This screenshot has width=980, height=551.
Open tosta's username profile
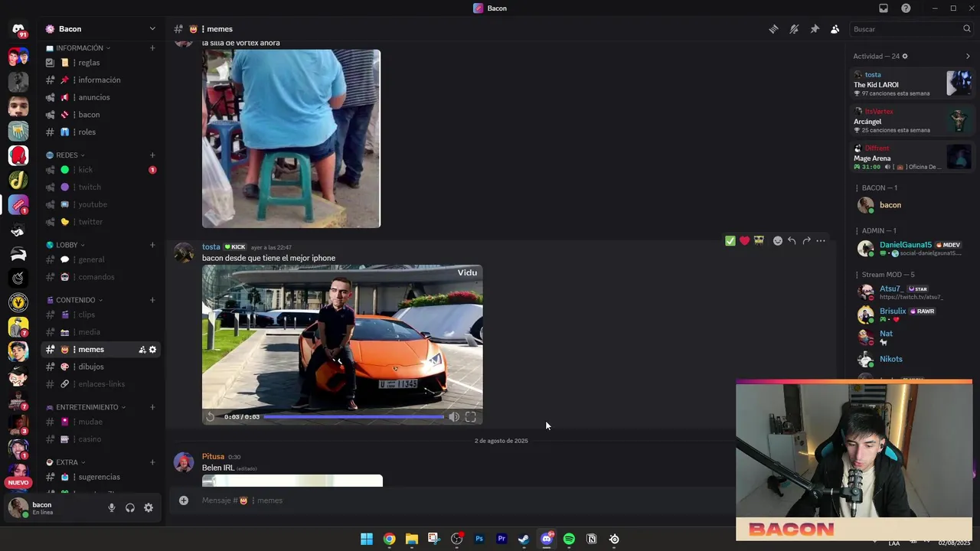[211, 247]
